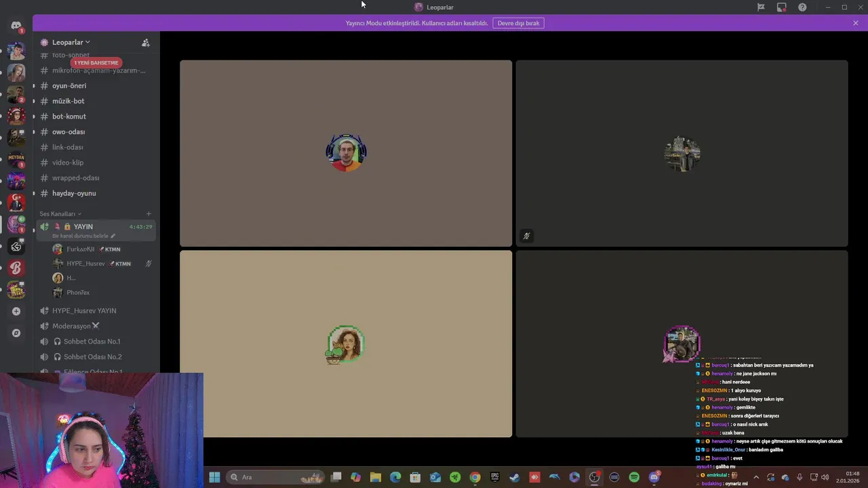Open the MEYDAN server icon
This screenshot has width=868, height=488.
pos(16,159)
